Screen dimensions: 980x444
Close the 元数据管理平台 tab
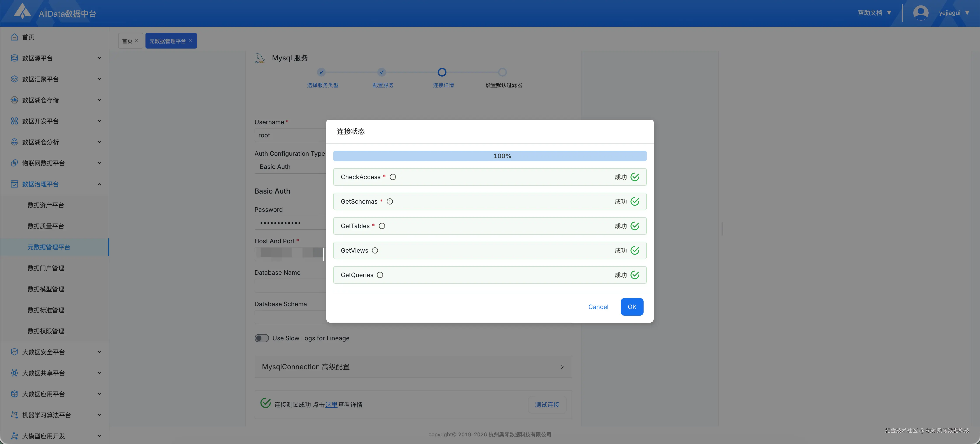tap(190, 40)
